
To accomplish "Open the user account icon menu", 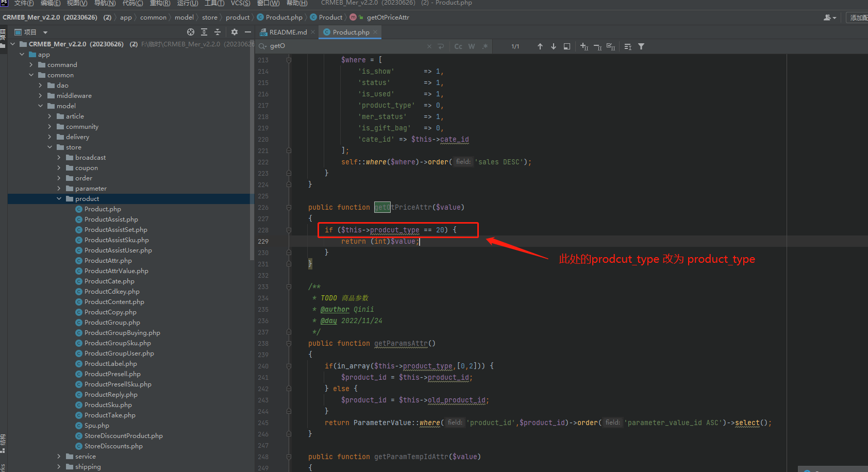I will point(829,18).
